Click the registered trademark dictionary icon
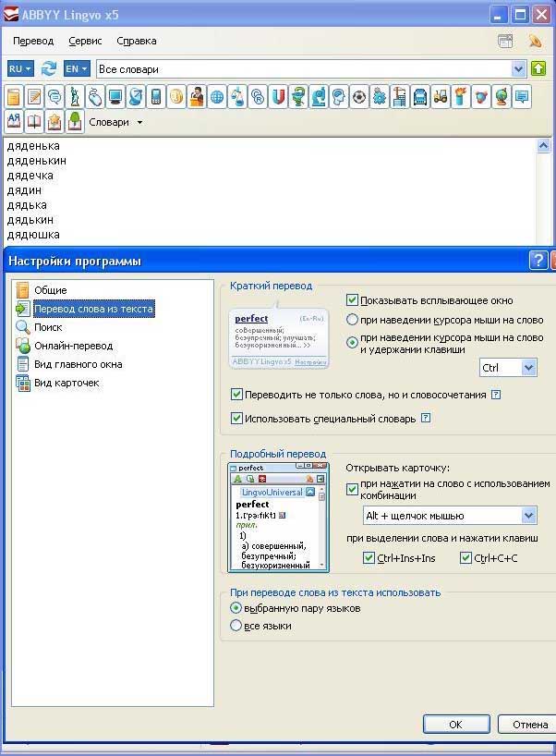Image resolution: width=556 pixels, height=756 pixels. coord(258,97)
